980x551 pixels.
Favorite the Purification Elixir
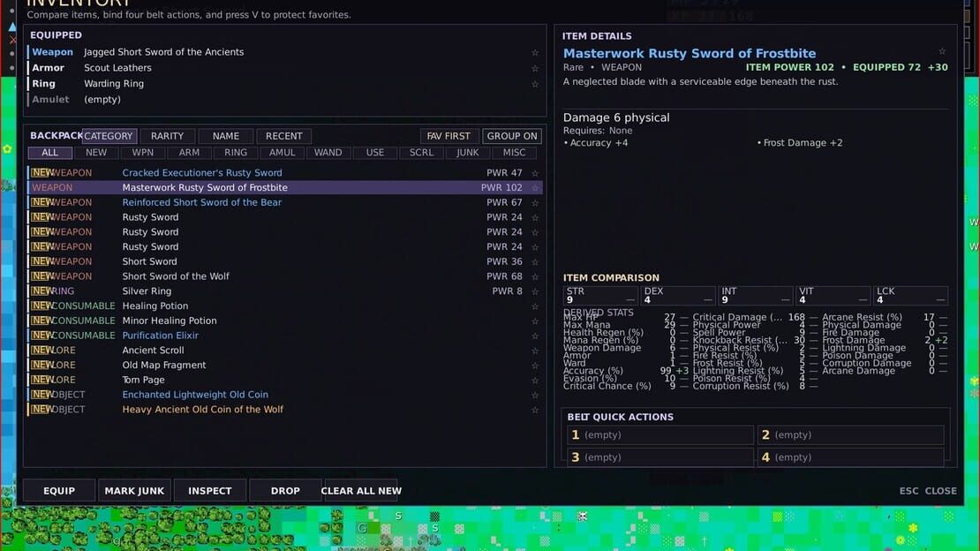(x=535, y=336)
